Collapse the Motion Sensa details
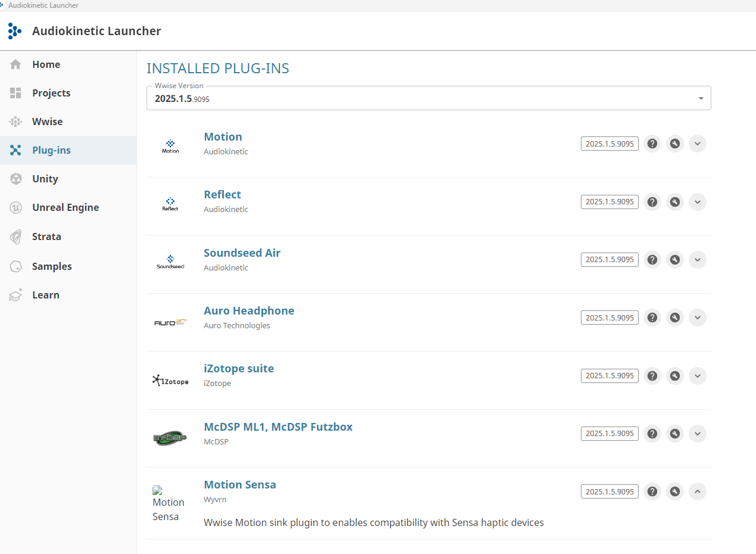 (x=698, y=491)
